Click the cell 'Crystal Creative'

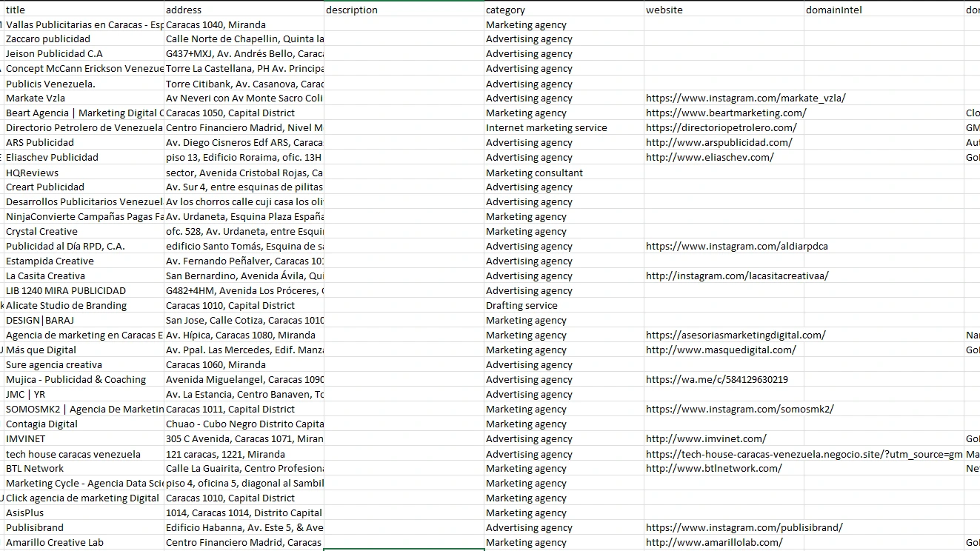[84, 232]
